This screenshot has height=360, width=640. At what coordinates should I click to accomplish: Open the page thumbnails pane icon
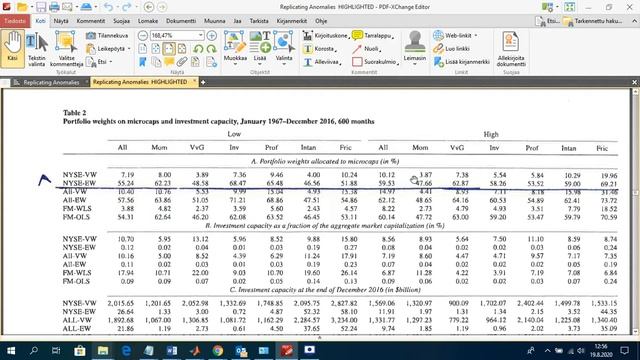click(x=156, y=62)
